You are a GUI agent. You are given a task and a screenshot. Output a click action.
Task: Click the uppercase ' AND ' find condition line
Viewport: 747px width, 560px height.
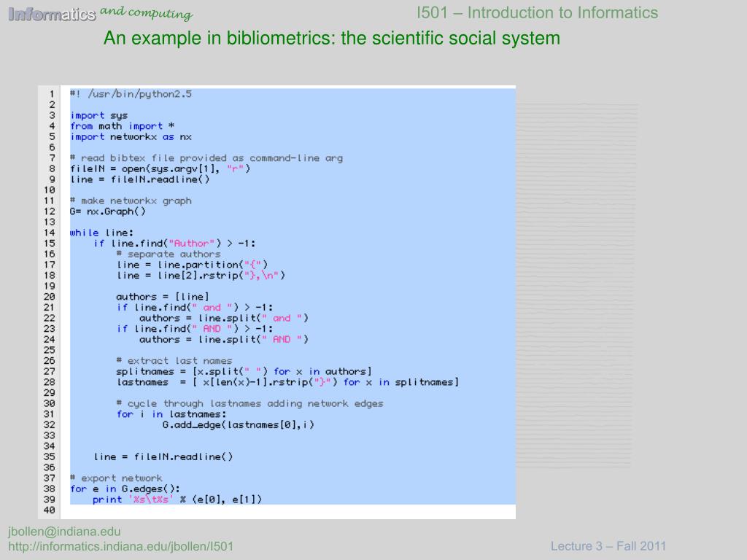[195, 329]
